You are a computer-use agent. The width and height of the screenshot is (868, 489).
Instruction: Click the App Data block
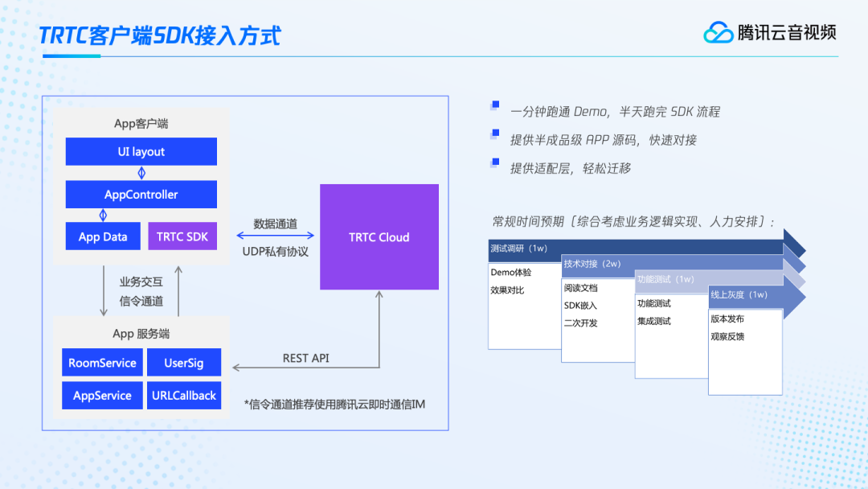tap(103, 236)
